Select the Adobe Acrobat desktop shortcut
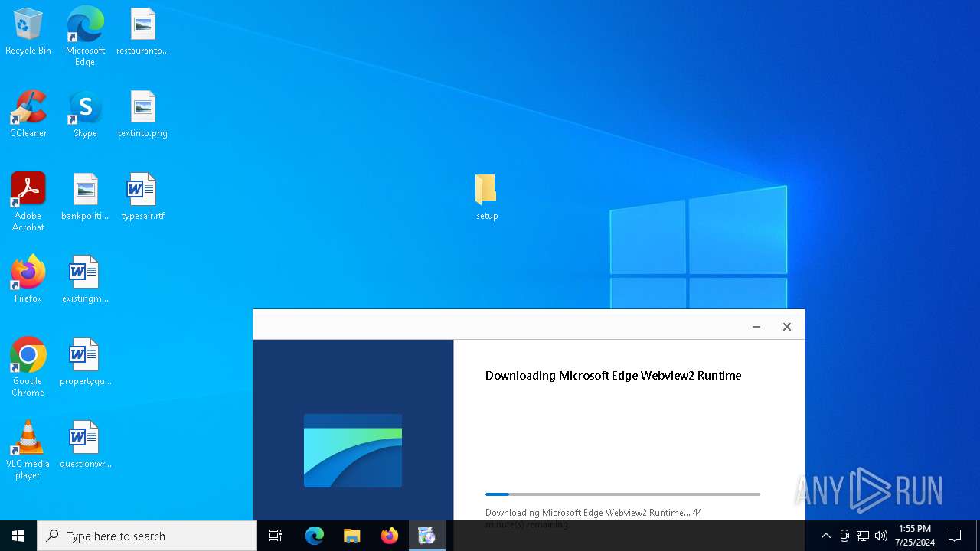 pos(28,201)
